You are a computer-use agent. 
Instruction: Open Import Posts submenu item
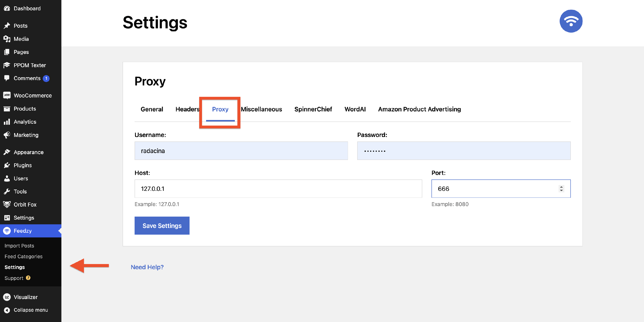point(19,246)
